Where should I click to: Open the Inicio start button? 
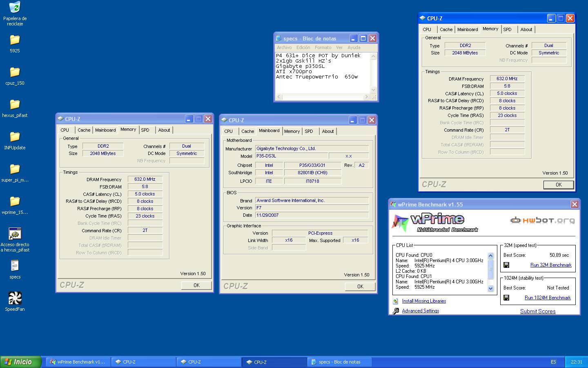coord(21,362)
